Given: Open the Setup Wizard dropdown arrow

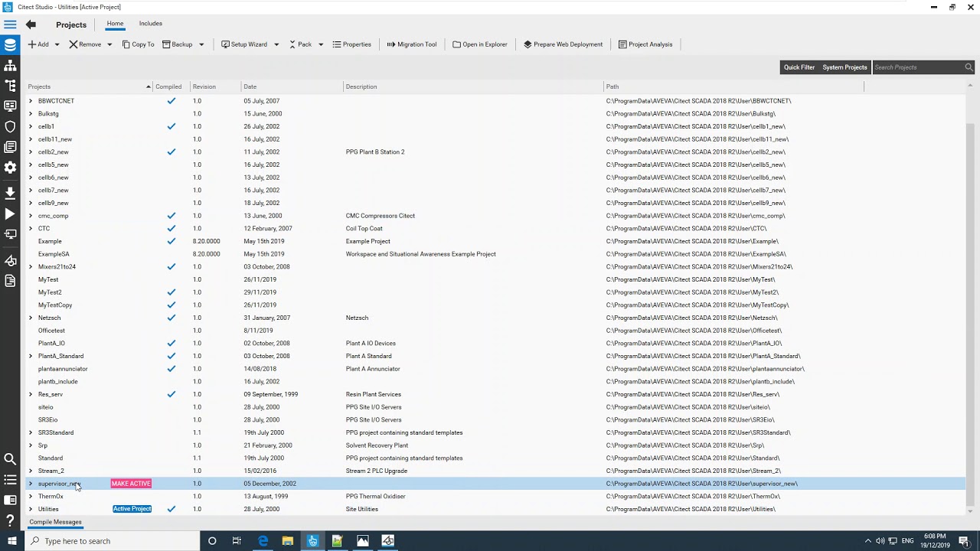Looking at the screenshot, I should 276,44.
